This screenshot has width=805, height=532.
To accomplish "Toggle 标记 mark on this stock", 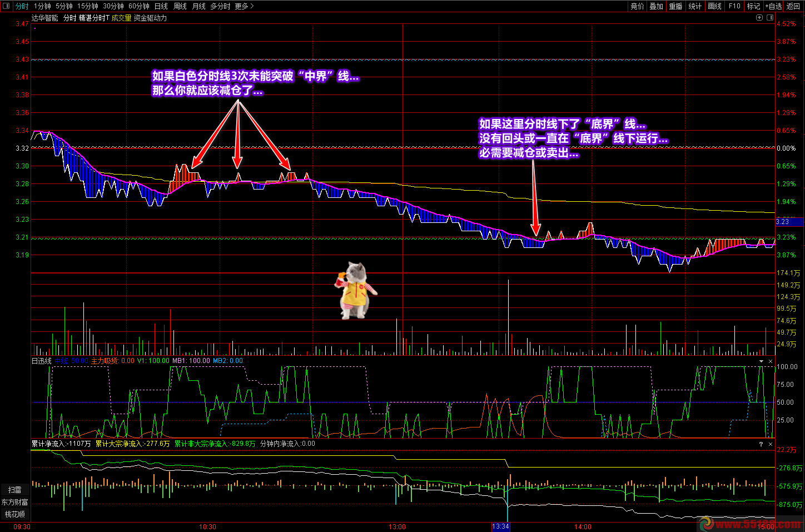I will [x=753, y=6].
